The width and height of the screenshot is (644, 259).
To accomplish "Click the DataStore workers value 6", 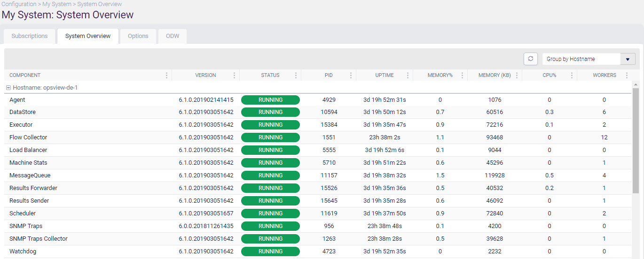I will (604, 112).
